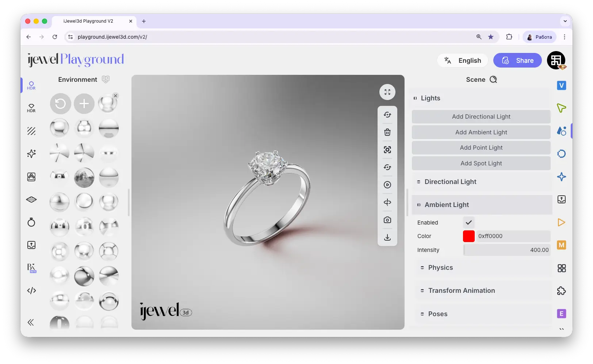Select the green cursor picker tool

pos(562,108)
